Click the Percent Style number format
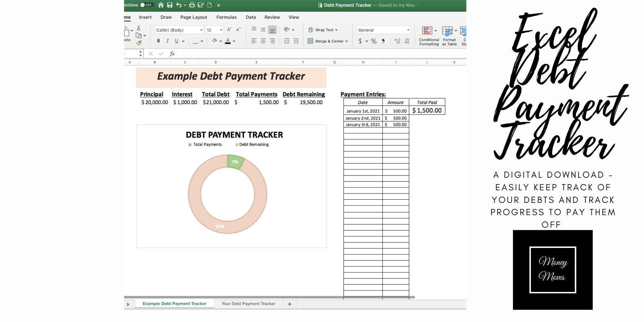The width and height of the screenshot is (644, 322). coord(374,41)
